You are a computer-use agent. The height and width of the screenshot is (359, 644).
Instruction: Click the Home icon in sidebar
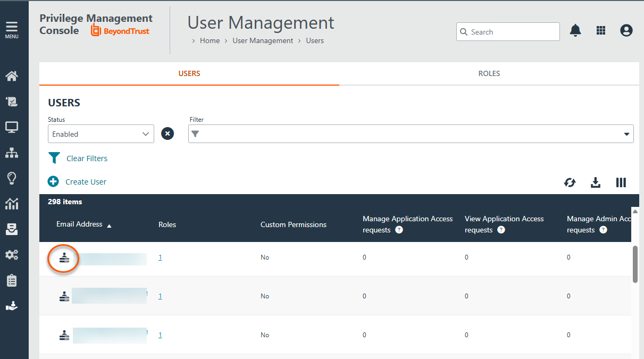pyautogui.click(x=12, y=76)
